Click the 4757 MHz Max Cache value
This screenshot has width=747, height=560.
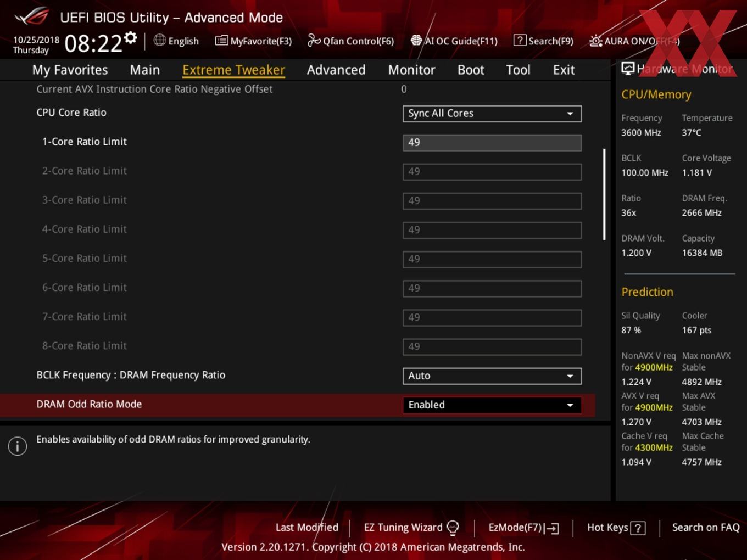(x=701, y=462)
